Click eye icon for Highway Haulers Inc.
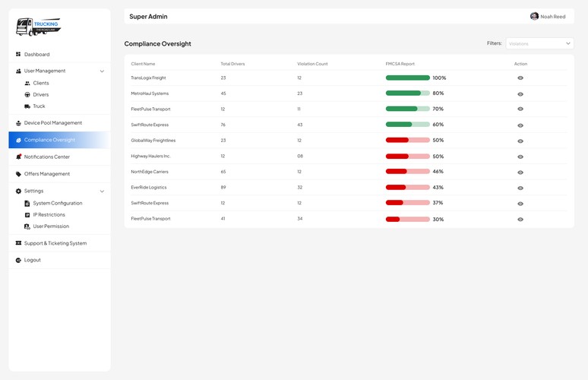The width and height of the screenshot is (588, 380). (520, 157)
